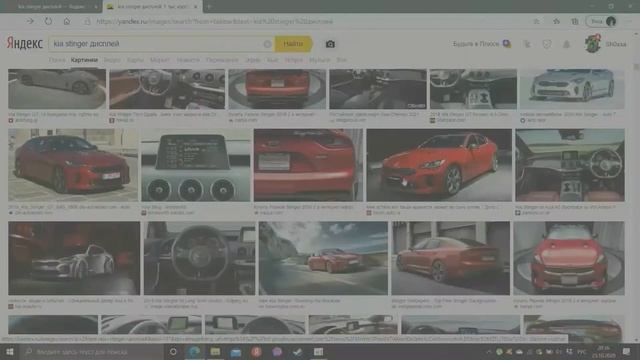Clear the search query with the X icon
The height and width of the screenshot is (360, 640).
tap(267, 44)
